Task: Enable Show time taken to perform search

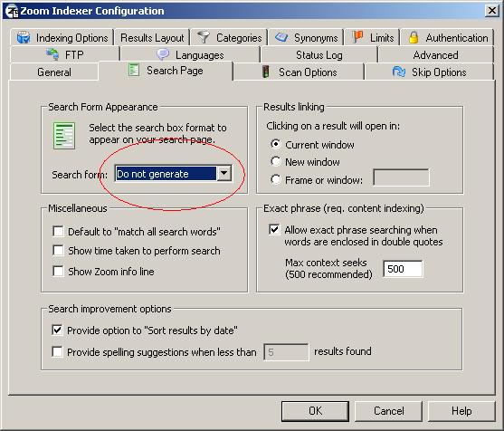Action: 58,251
